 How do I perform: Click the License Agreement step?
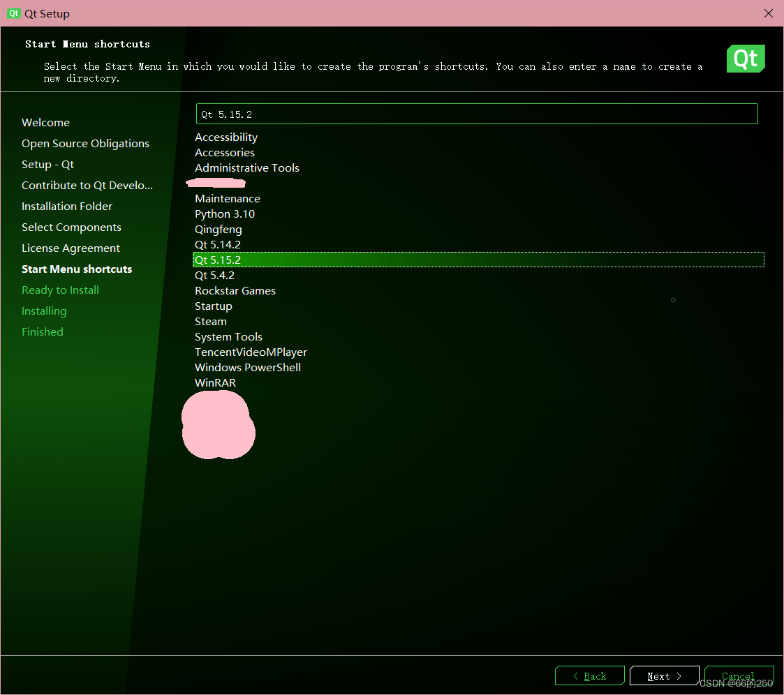point(71,248)
